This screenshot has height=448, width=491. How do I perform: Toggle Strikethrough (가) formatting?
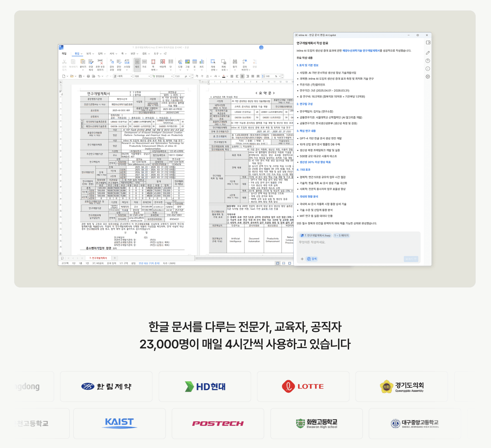tap(215, 76)
